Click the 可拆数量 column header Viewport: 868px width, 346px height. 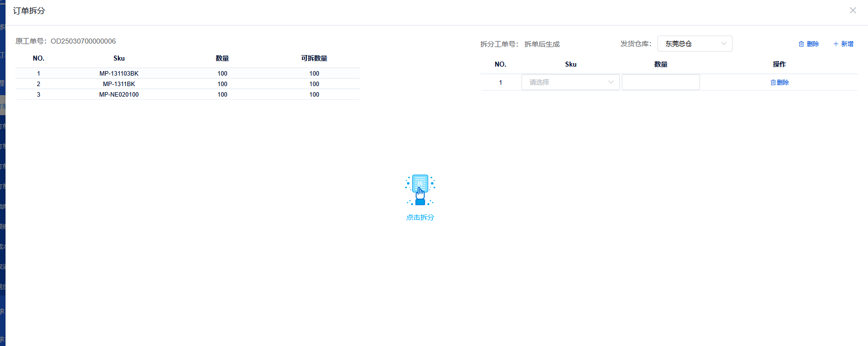pos(314,59)
